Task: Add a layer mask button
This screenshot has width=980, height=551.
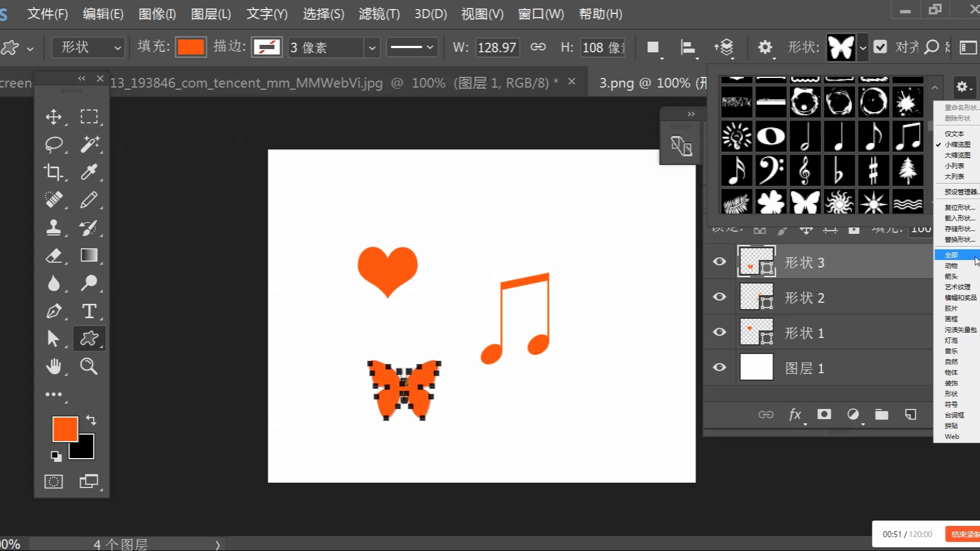Action: tap(824, 414)
